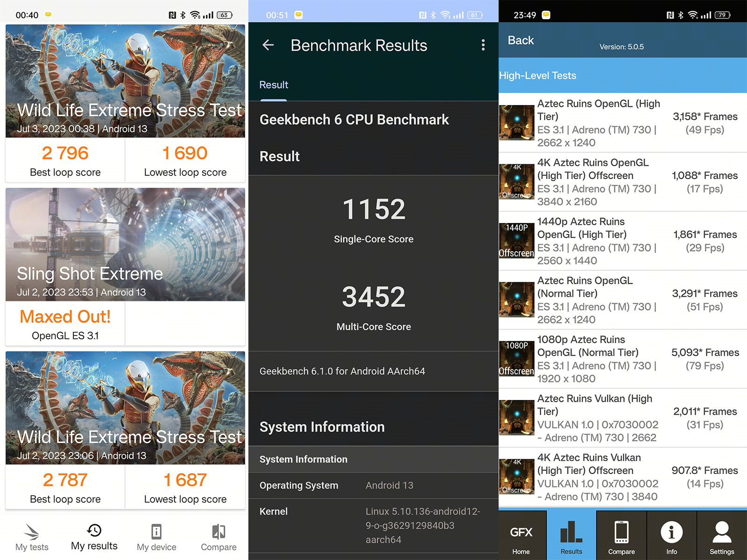Tap Maxed Out! result label
Screen dimensions: 747x560
[x=65, y=317]
